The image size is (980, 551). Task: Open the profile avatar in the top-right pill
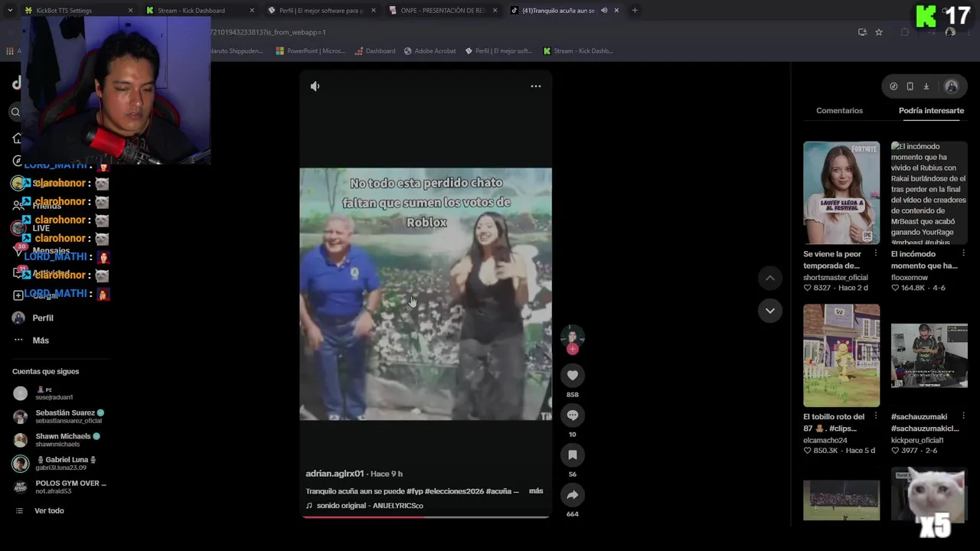click(952, 86)
